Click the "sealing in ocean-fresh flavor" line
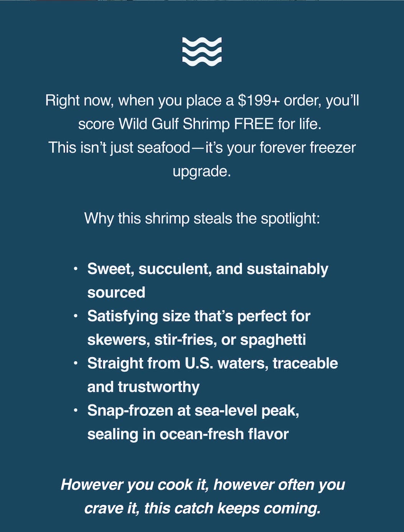Image resolution: width=404 pixels, height=532 pixels. 188,434
